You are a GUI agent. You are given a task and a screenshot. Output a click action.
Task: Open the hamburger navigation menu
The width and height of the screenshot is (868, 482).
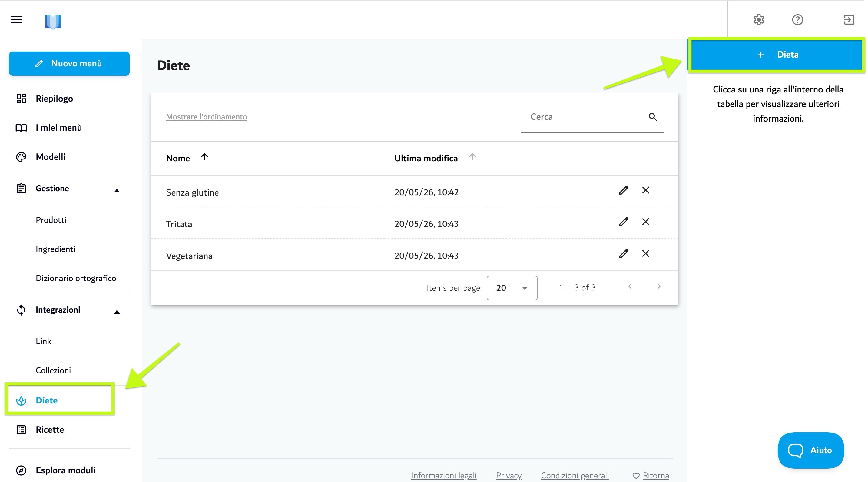16,20
